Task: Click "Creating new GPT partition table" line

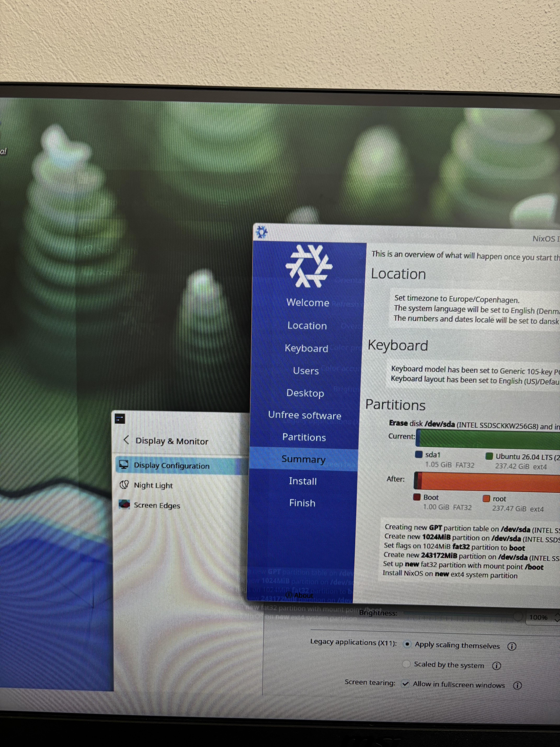Action: click(x=472, y=528)
